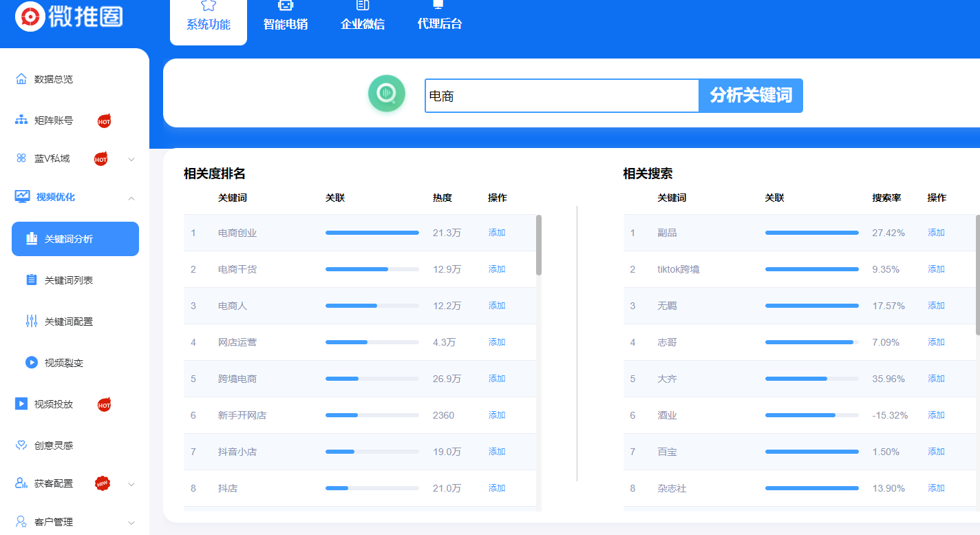This screenshot has height=535, width=980.
Task: Click the 相关度排名 table scrollbar
Action: (x=539, y=245)
